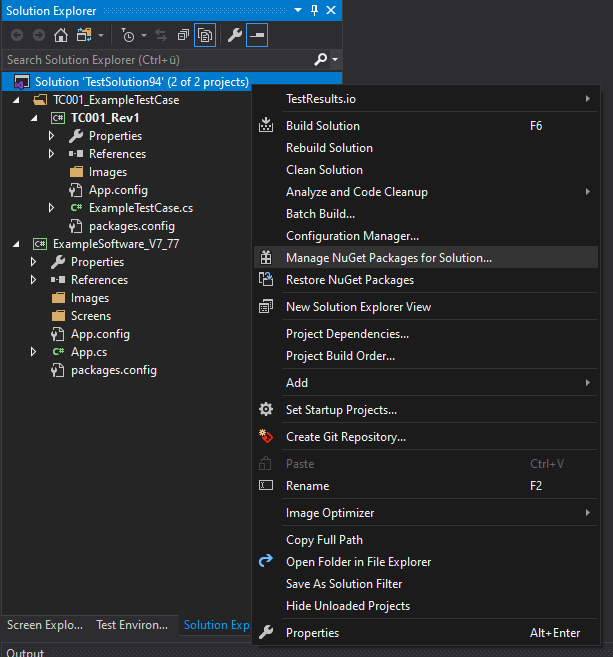Screen dimensions: 613x657
Task: Choose Open Folder in File Explorer
Action: coord(426,562)
